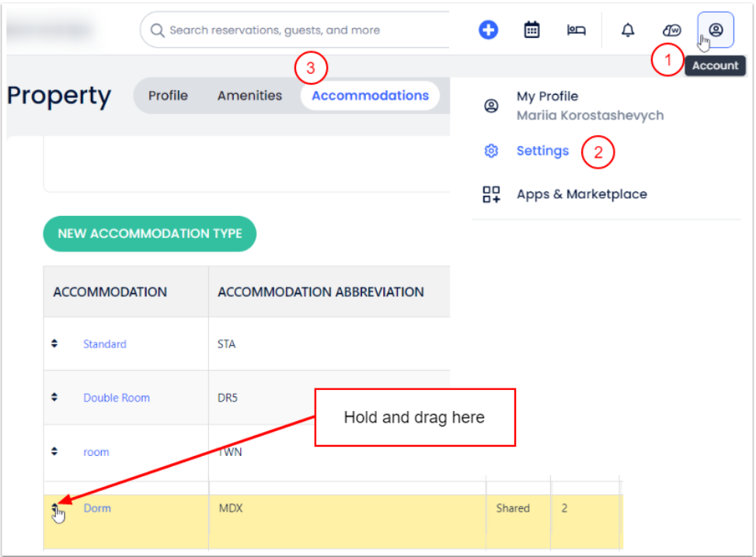756x557 pixels.
Task: Click sort handle for Standard row
Action: 54,343
